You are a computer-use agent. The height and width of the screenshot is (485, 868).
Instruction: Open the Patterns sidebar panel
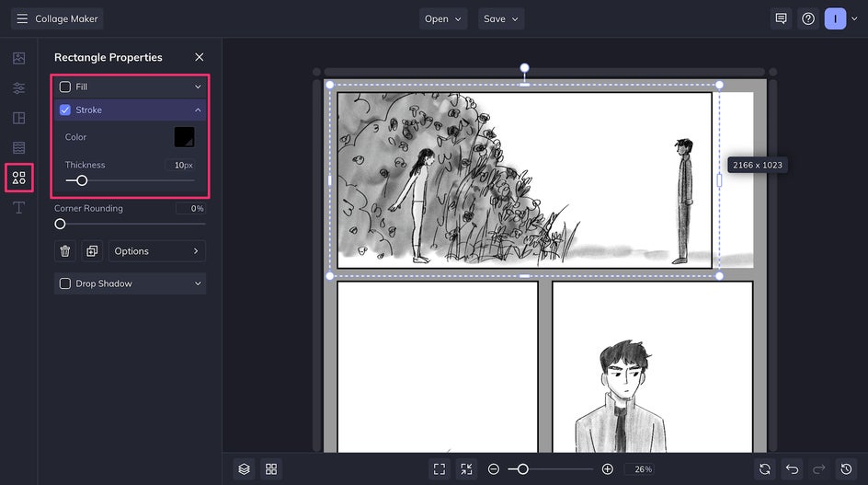pos(18,148)
